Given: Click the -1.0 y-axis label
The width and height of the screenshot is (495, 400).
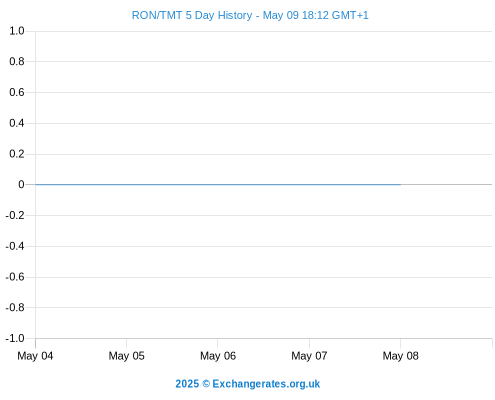Looking at the screenshot, I should pyautogui.click(x=15, y=338).
